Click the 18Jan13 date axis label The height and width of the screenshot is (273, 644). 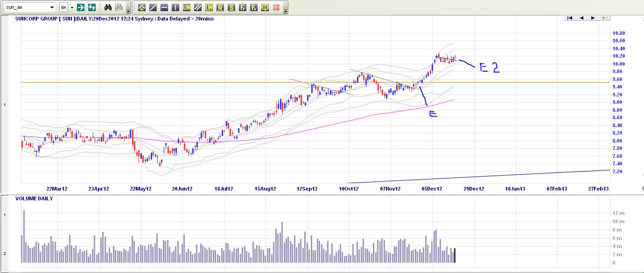click(515, 189)
